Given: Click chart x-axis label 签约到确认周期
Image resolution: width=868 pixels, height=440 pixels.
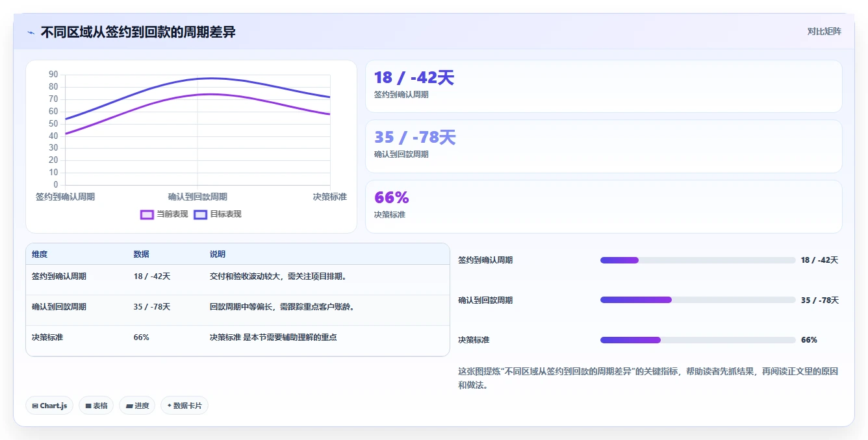Looking at the screenshot, I should click(x=65, y=197).
